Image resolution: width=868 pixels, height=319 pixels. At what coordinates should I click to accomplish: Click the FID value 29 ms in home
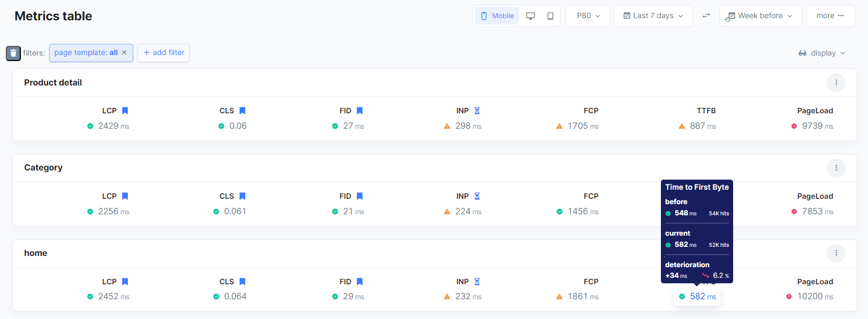click(353, 297)
